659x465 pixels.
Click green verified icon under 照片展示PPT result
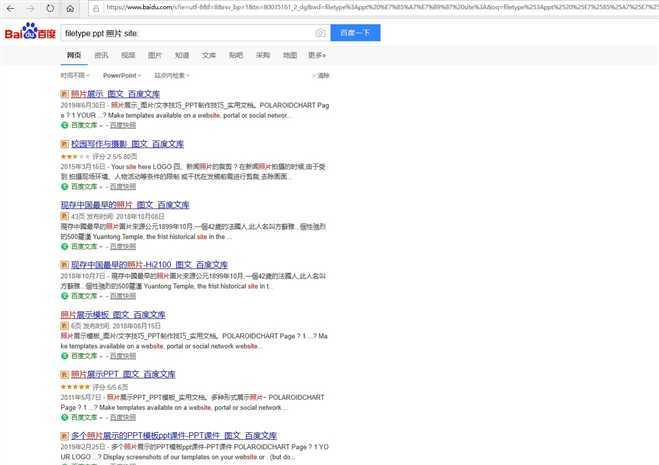(x=64, y=417)
